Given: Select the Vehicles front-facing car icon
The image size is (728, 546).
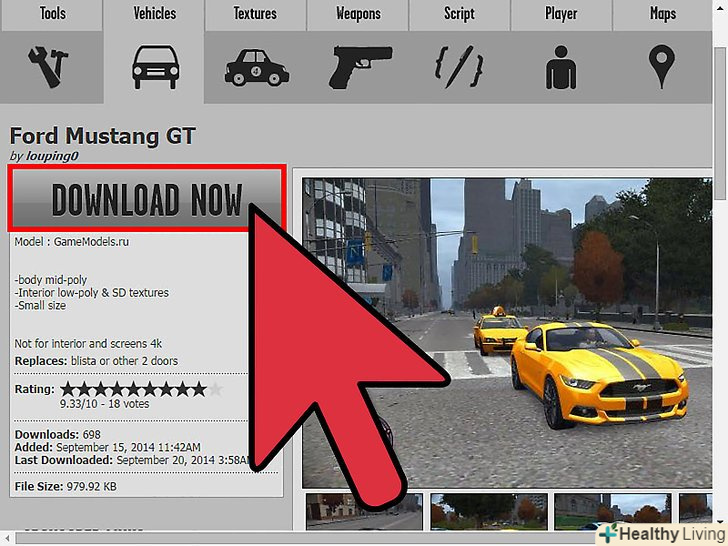Looking at the screenshot, I should click(156, 67).
